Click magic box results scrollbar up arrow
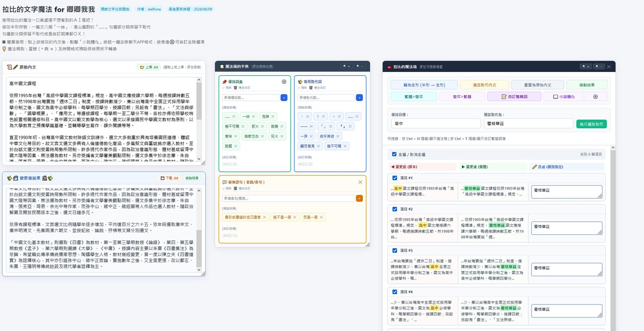The height and width of the screenshot is (331, 644). 613,147
